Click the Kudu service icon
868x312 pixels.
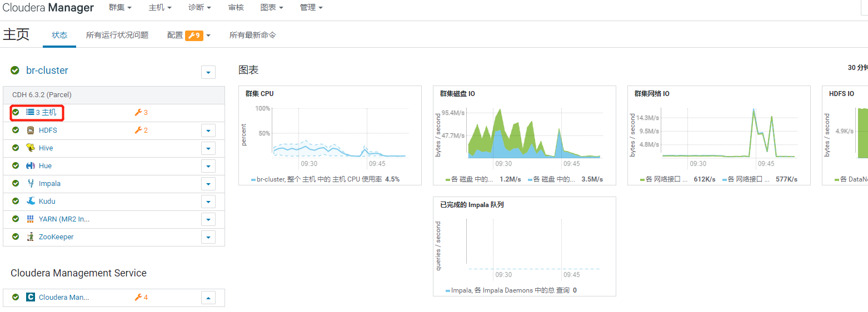[x=31, y=202]
